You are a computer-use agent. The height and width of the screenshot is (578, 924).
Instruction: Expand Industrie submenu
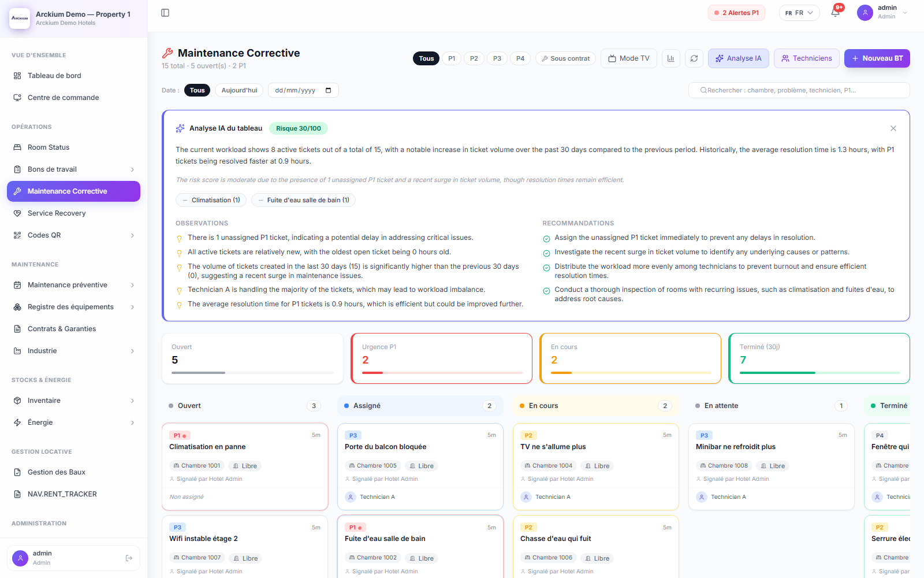73,351
